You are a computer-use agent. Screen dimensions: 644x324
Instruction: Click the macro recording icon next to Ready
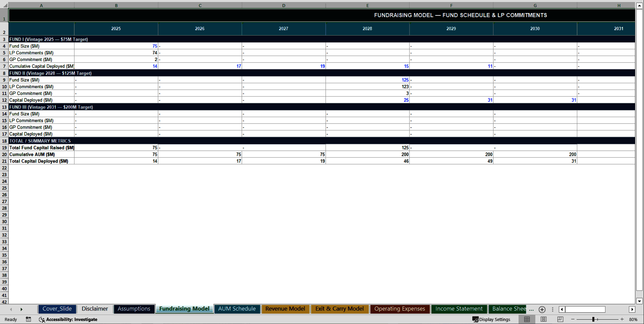coord(28,319)
